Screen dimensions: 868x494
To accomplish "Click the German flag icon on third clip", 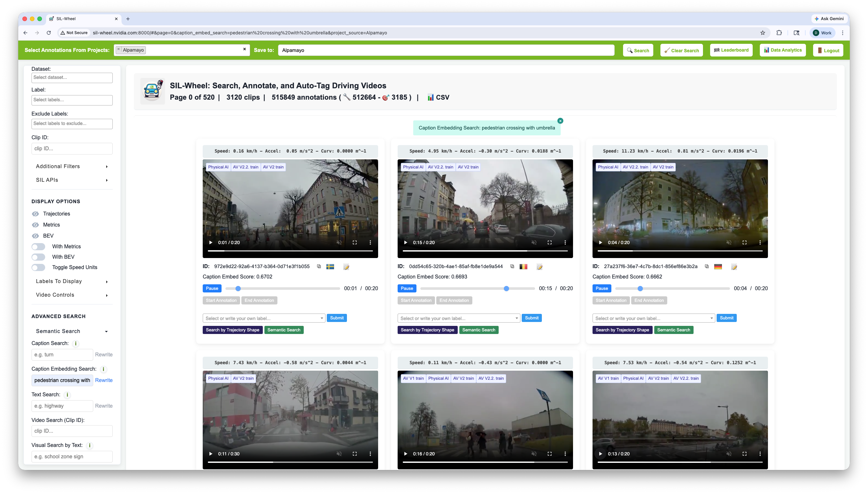I will (718, 267).
